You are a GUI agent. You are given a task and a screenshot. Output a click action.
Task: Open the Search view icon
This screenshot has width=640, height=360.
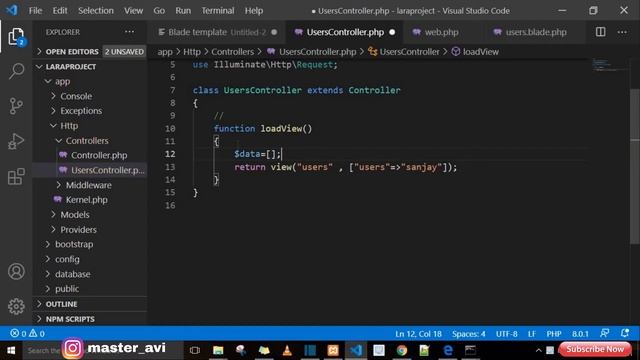click(16, 71)
